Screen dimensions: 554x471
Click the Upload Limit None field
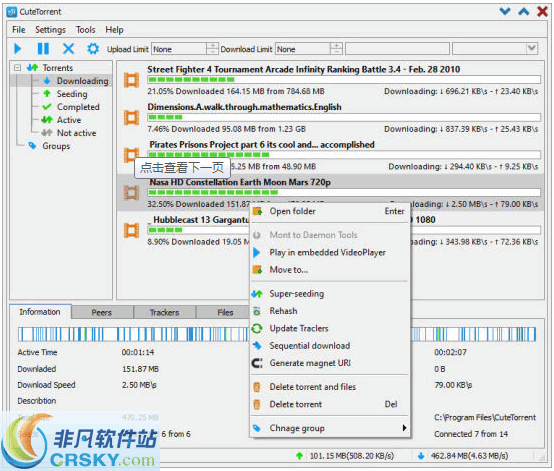click(179, 49)
